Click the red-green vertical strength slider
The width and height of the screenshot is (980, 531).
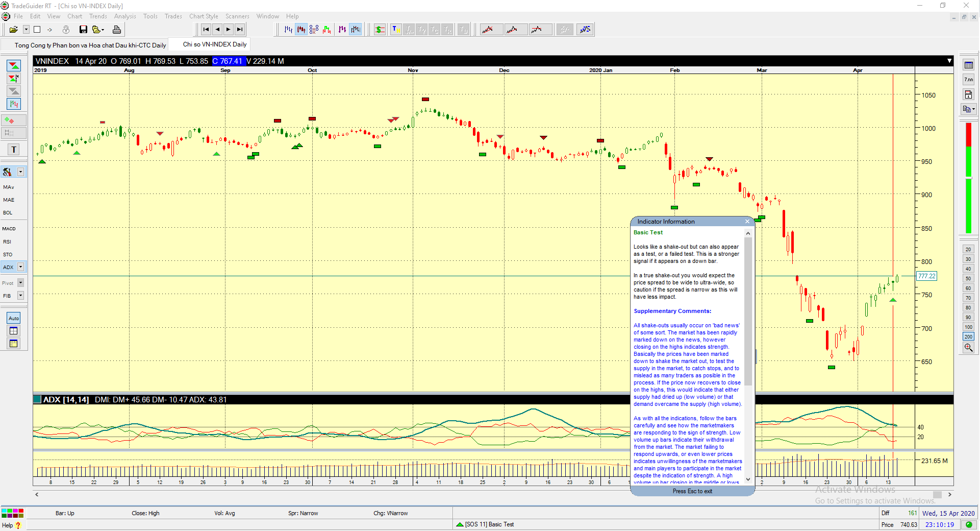[968, 178]
